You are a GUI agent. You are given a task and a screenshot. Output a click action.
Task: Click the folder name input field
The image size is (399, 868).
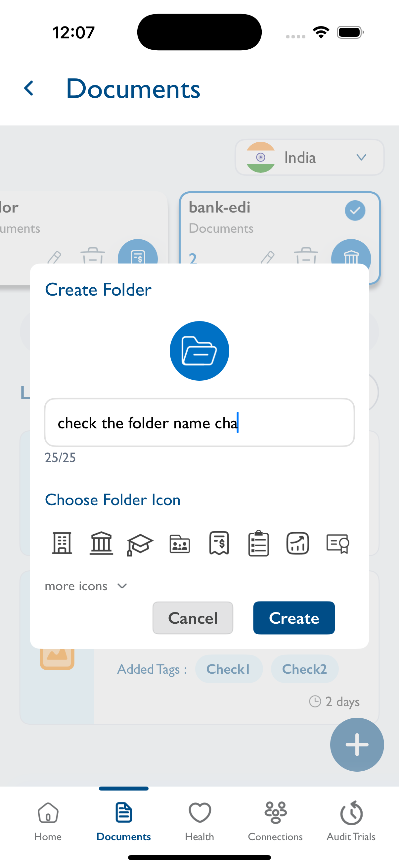(199, 422)
